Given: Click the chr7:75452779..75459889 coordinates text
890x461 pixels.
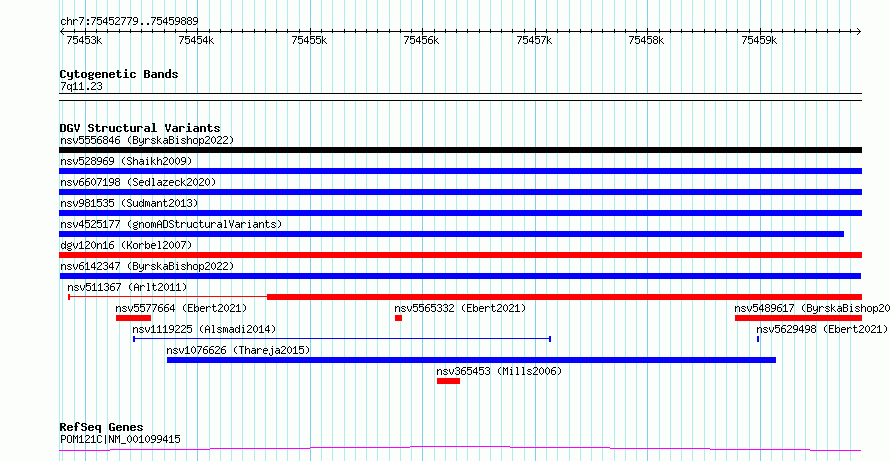Looking at the screenshot, I should [129, 22].
